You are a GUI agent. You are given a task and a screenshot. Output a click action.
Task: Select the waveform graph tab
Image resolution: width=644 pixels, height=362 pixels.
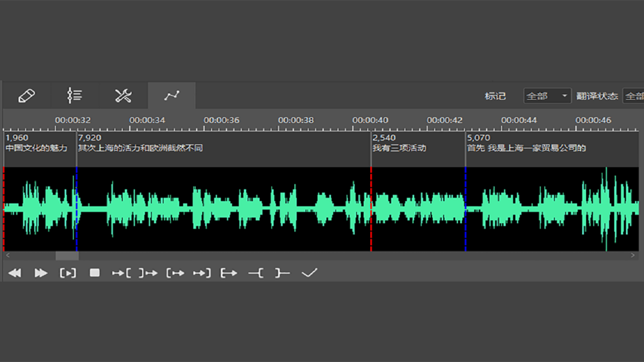click(172, 96)
